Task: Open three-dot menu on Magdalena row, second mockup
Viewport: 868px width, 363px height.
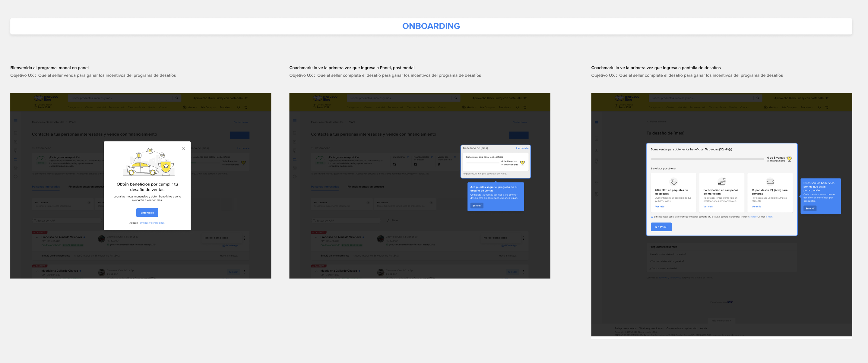Action: point(523,272)
